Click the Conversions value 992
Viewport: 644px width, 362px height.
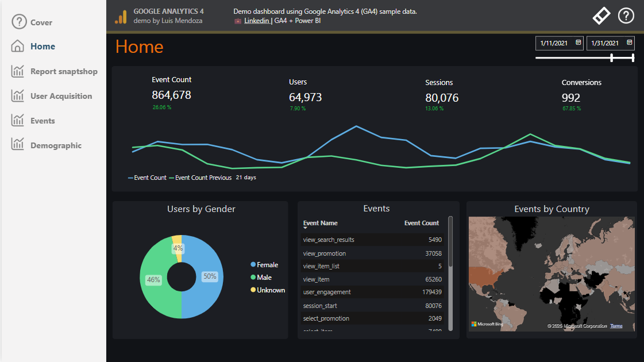tap(571, 98)
